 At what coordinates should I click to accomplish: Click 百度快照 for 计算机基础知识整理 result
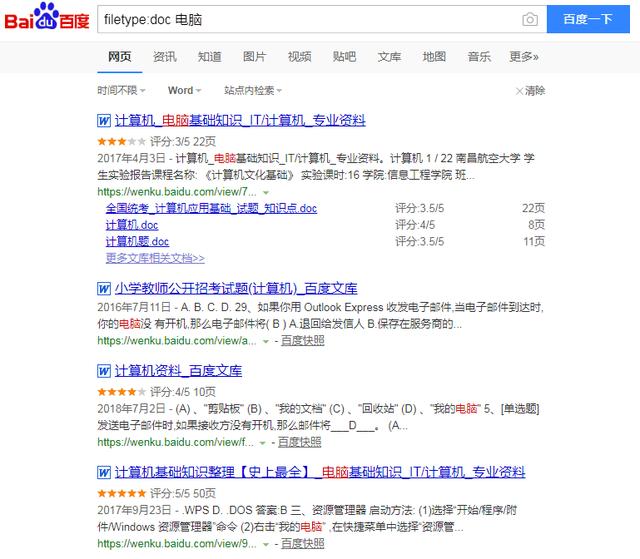click(x=302, y=543)
